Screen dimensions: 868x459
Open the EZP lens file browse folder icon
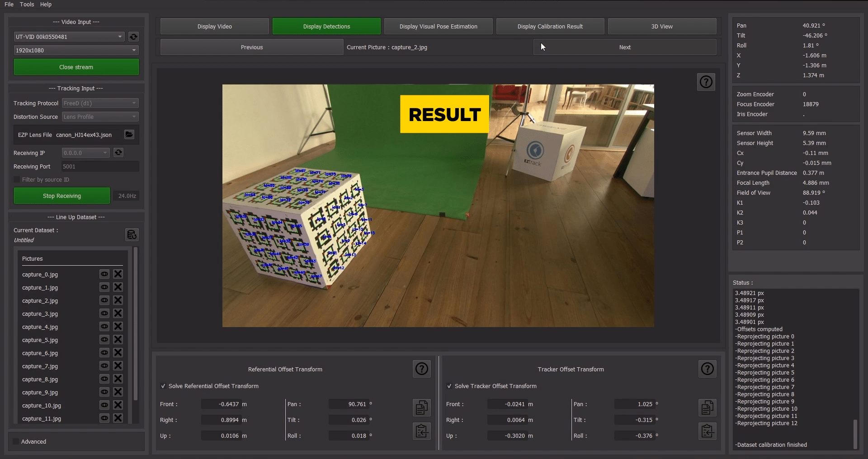click(x=129, y=135)
